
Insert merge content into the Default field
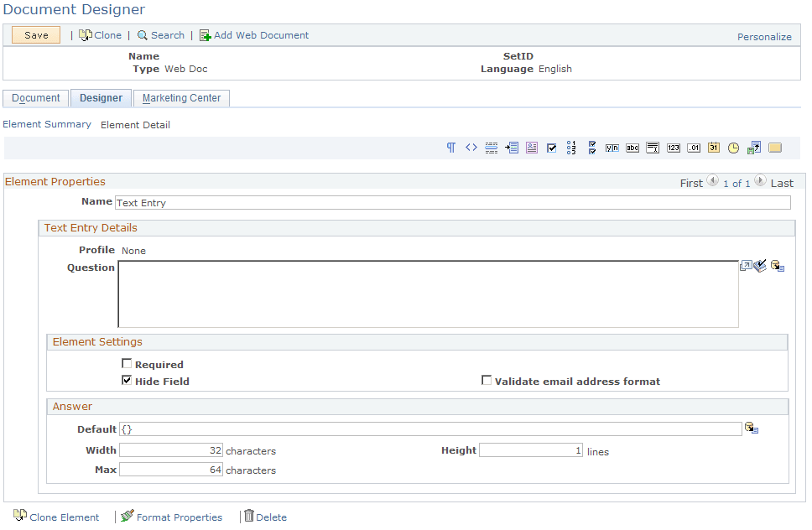click(751, 428)
